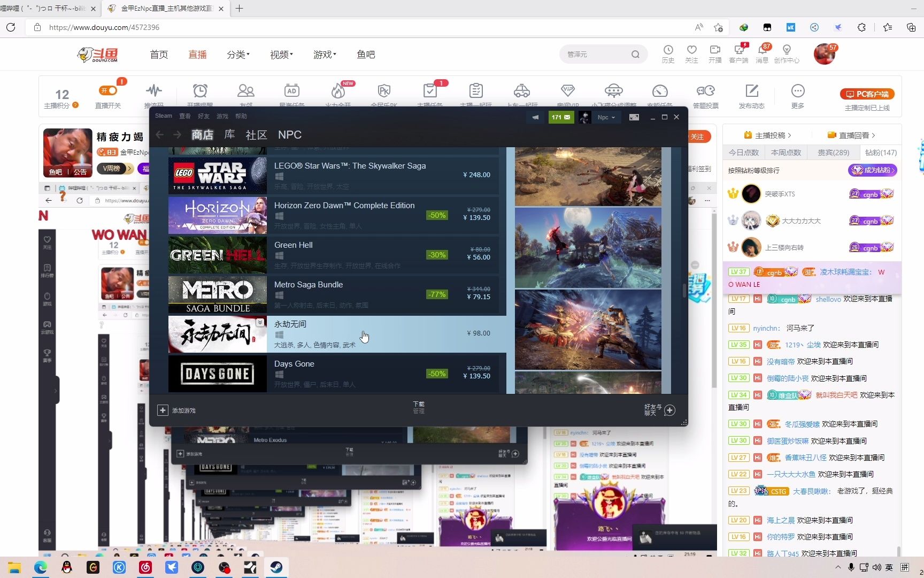Open the 推流码 waveform icon

point(154,90)
